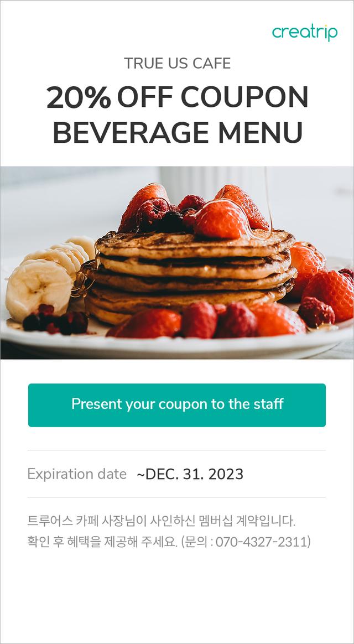The width and height of the screenshot is (354, 644).
Task: Open the pancake stack photo
Action: 177,262
